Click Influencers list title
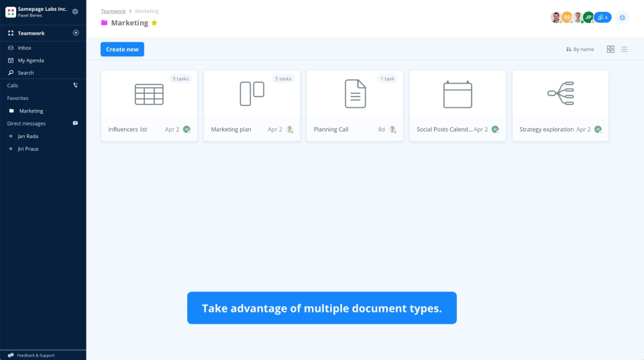Viewport: 644px width, 360px height. tap(127, 129)
